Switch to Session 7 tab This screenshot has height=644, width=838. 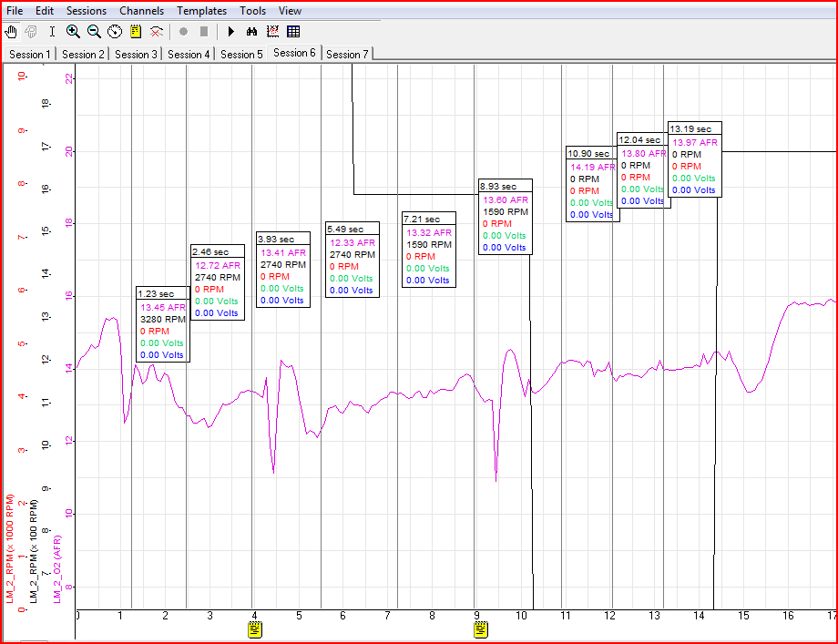coord(347,55)
